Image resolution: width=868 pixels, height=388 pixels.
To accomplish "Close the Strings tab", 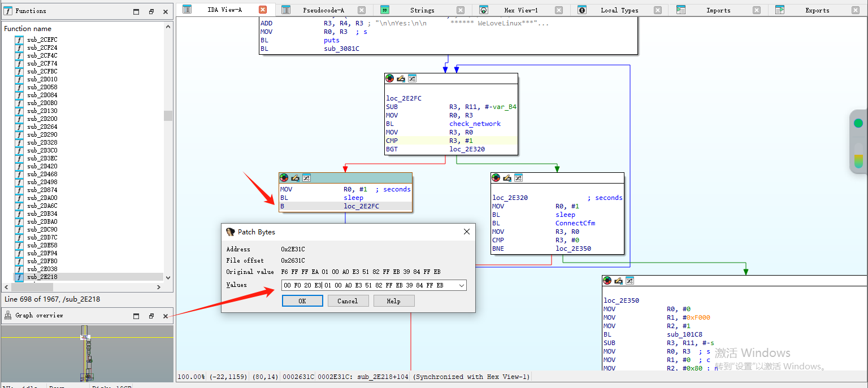I will click(461, 10).
